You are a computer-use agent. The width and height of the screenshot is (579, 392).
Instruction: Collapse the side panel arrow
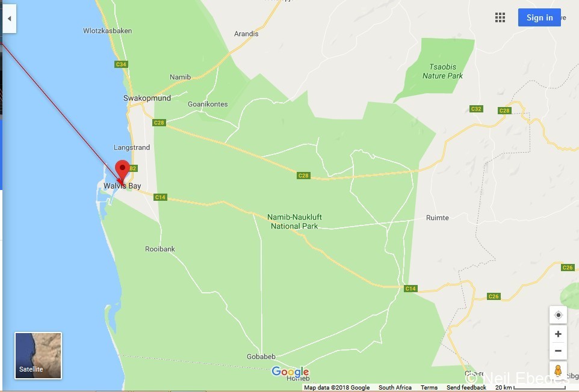(9, 19)
